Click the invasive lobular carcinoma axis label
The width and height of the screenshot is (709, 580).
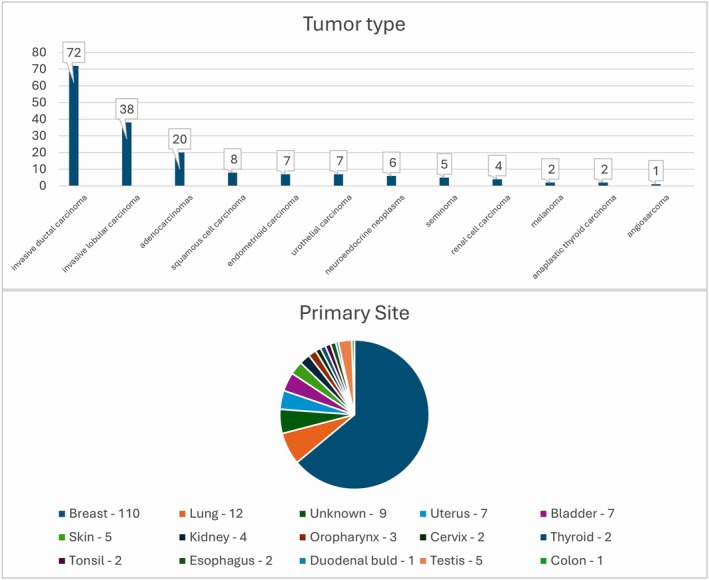pyautogui.click(x=101, y=234)
